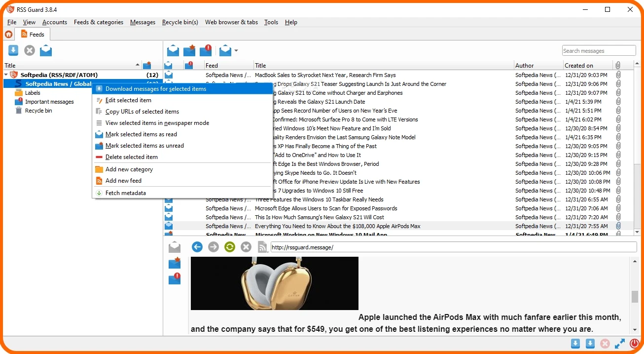This screenshot has width=644, height=354.
Task: Click the download feeds icon in feed toolbar
Action: (x=13, y=50)
